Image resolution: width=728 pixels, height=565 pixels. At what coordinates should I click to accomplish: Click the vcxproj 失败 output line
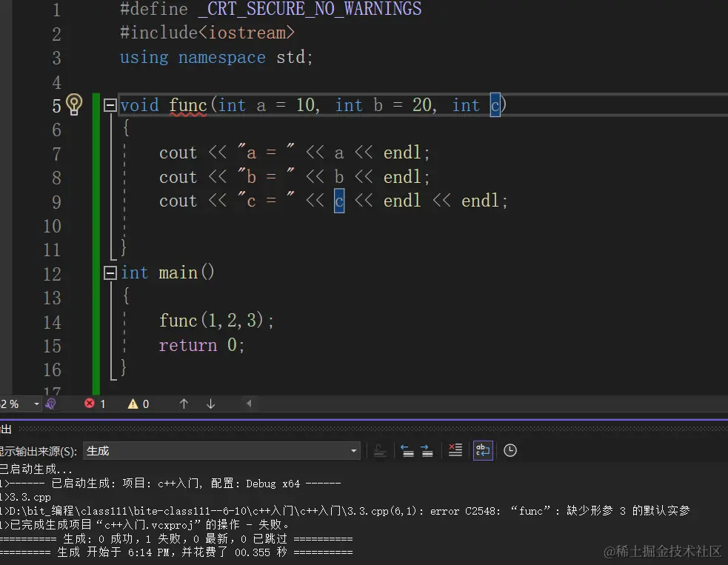tap(145, 525)
